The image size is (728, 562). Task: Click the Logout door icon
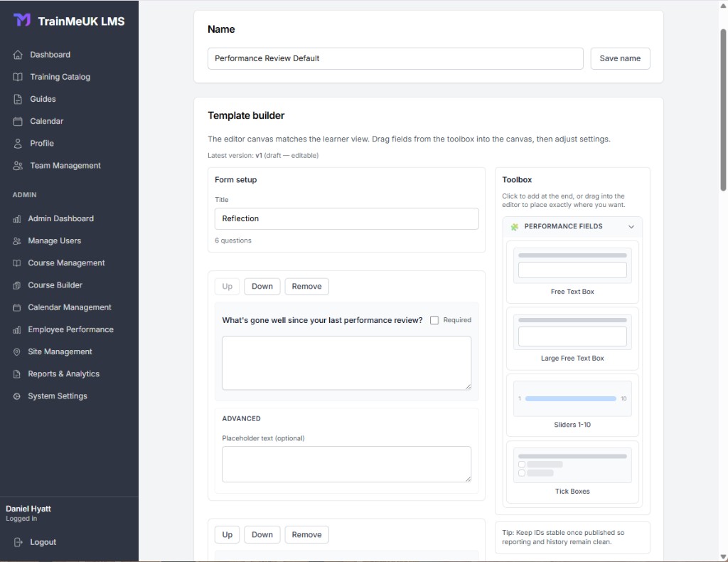click(18, 542)
